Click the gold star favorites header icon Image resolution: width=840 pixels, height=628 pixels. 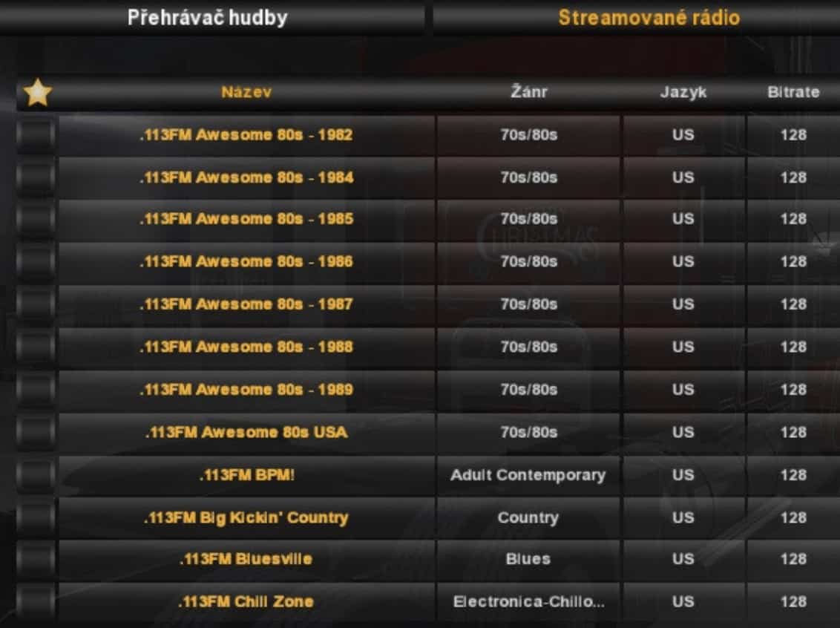[37, 93]
